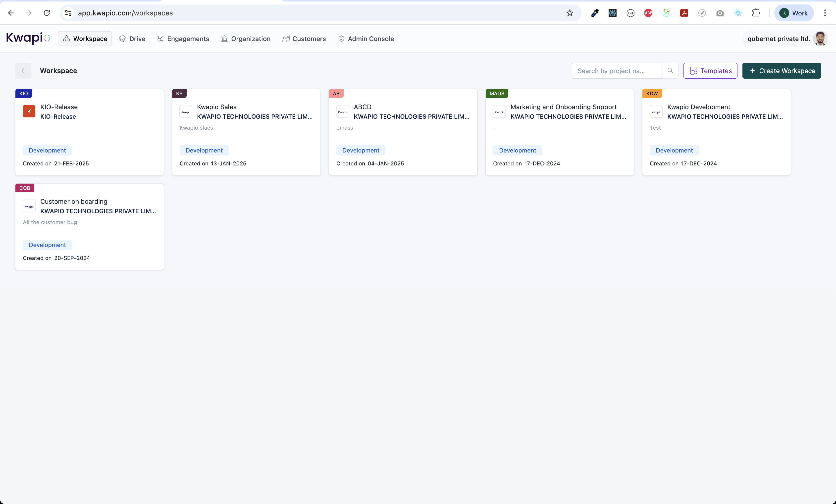Click the Adblock Plus extension icon
The image size is (836, 504).
pos(648,13)
